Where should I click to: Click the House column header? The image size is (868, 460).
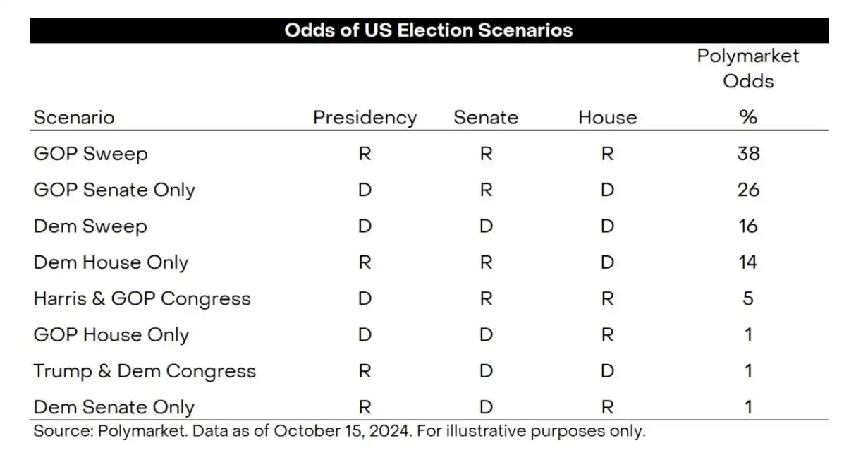tap(607, 117)
